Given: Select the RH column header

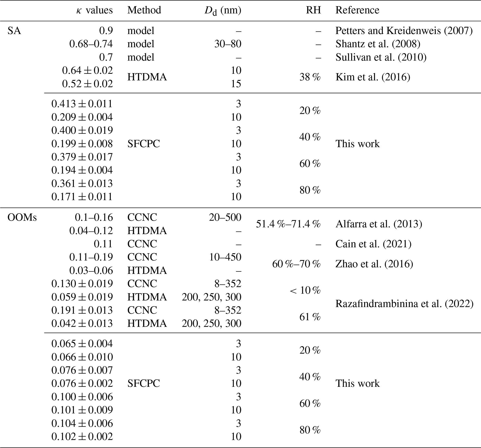Looking at the screenshot, I should pyautogui.click(x=313, y=10).
